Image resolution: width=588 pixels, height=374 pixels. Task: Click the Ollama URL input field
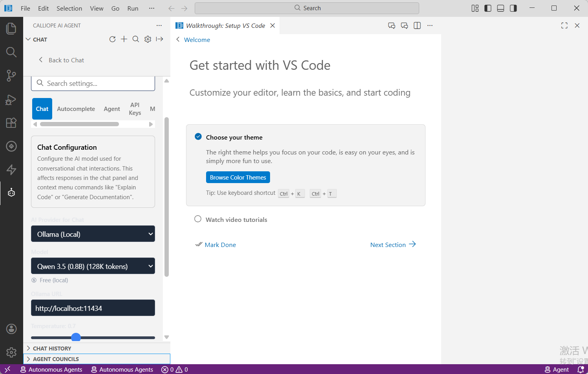click(x=93, y=308)
